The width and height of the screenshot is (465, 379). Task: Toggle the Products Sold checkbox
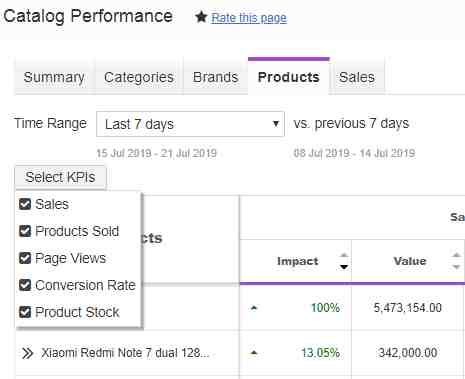click(25, 231)
